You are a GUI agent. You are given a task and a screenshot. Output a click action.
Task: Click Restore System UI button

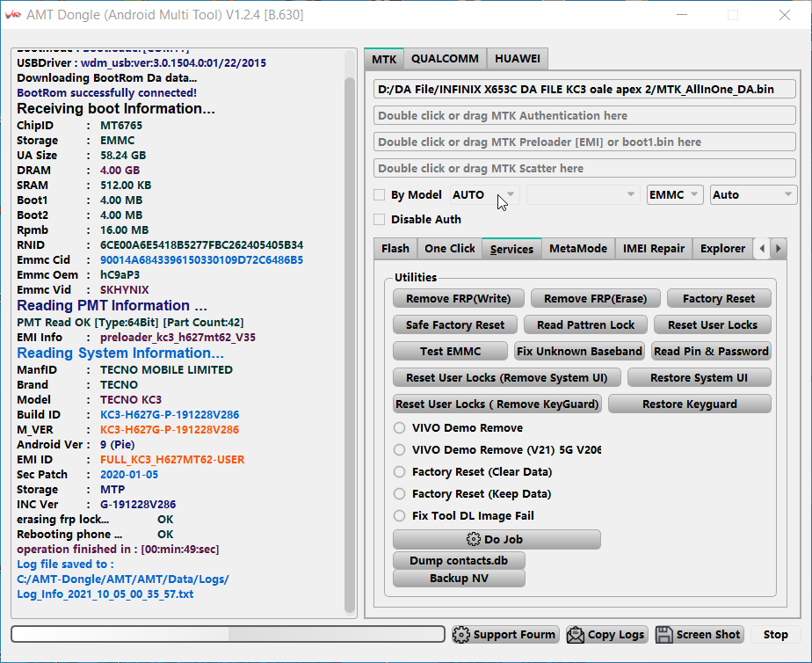pos(700,377)
